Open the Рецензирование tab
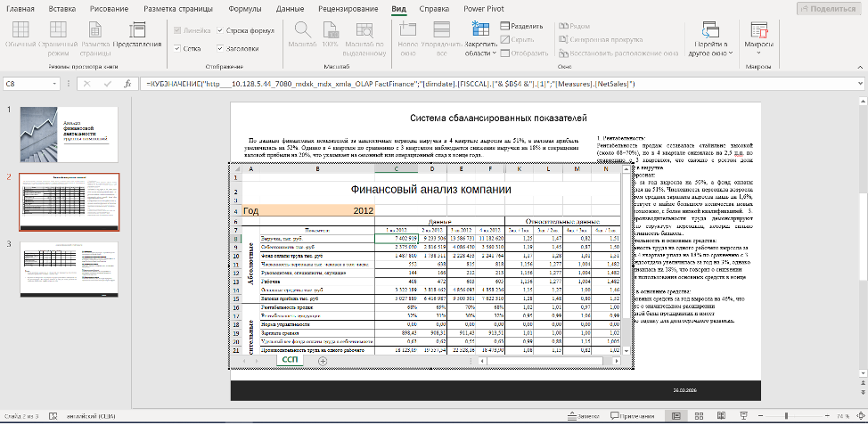868x425 pixels. click(x=348, y=9)
